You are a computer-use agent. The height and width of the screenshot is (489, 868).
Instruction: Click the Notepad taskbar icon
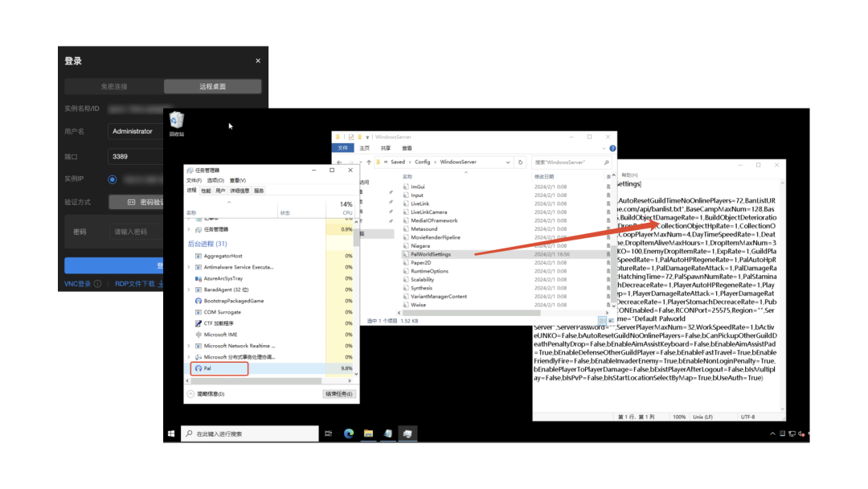[x=388, y=434]
